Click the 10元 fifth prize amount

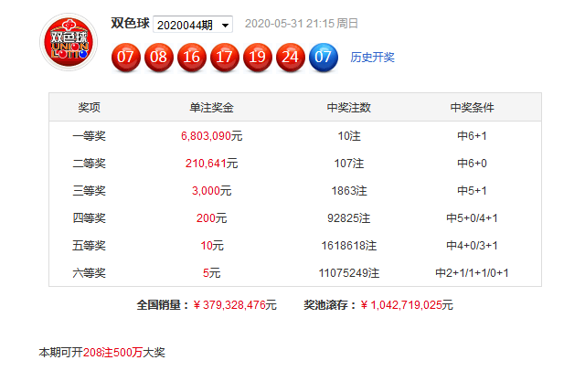tap(212, 246)
